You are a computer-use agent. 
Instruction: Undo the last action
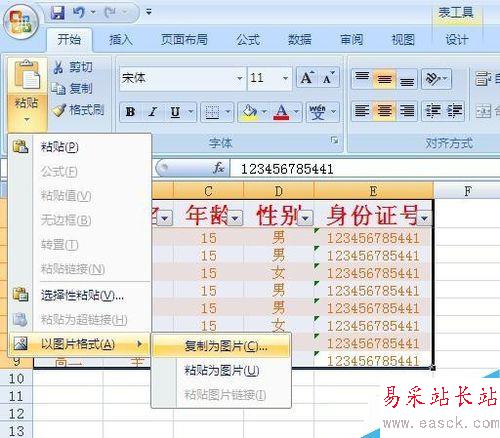point(79,13)
